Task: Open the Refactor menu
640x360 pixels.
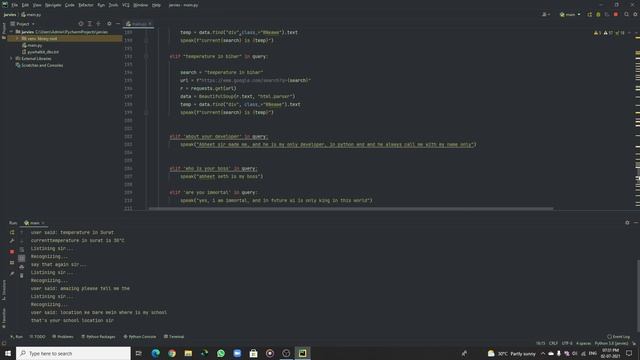Action: tap(86, 5)
